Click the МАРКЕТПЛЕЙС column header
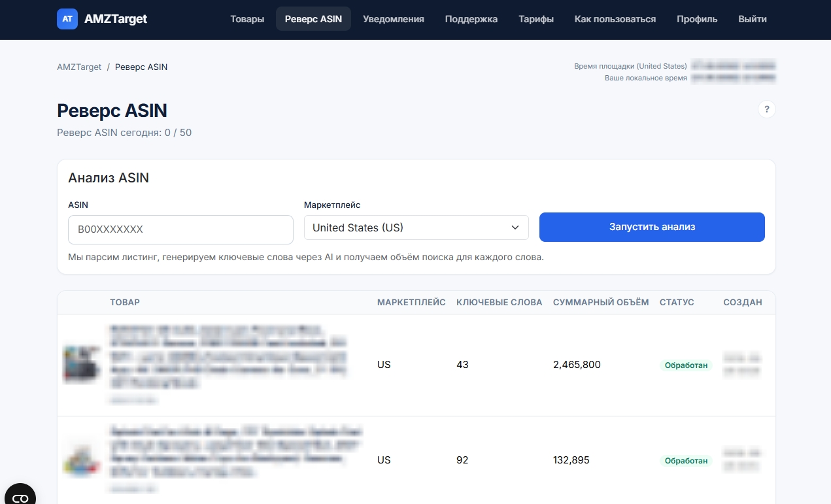This screenshot has height=504, width=831. (411, 302)
